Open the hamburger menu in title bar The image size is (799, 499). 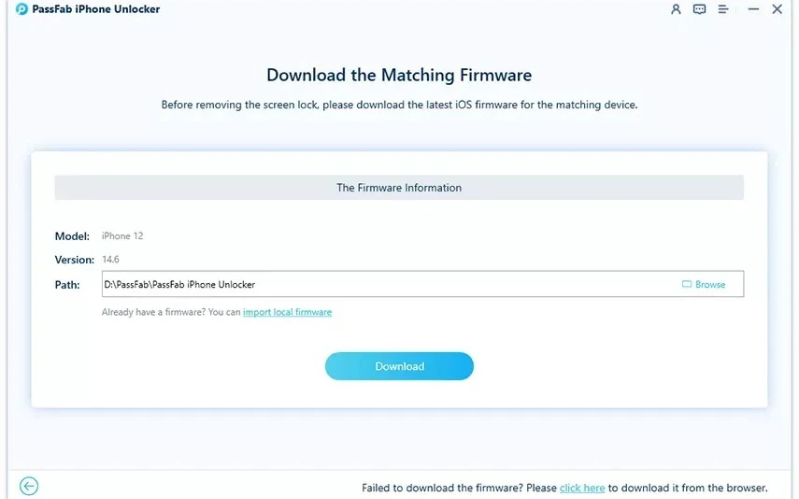723,9
